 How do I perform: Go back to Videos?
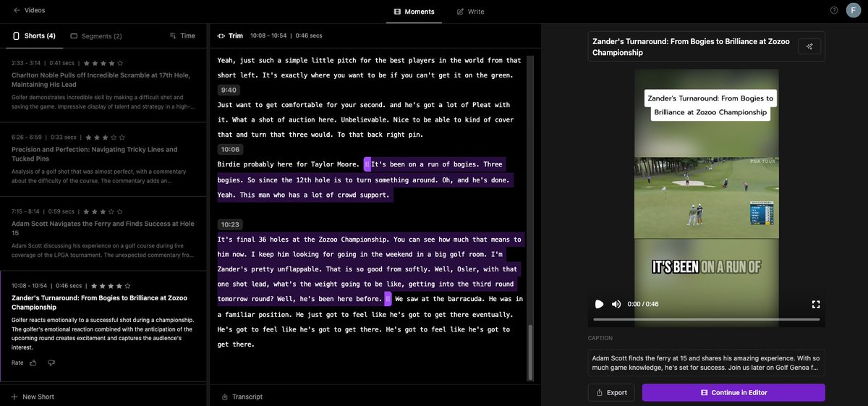[x=29, y=10]
